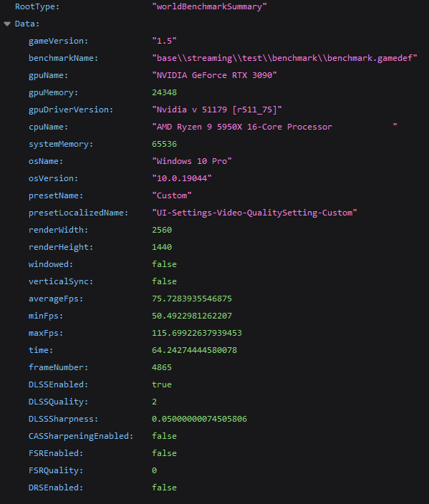The height and width of the screenshot is (504, 429).
Task: Click the worldBenchmarkSummary value
Action: point(209,6)
